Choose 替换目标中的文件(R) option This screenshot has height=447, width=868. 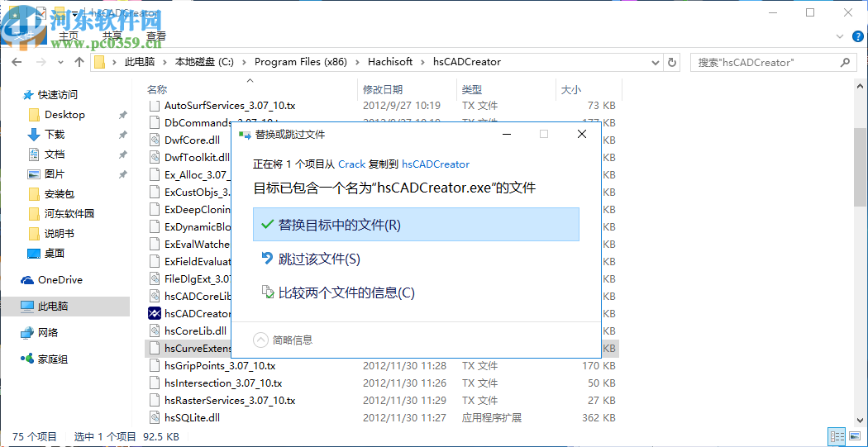pos(416,224)
